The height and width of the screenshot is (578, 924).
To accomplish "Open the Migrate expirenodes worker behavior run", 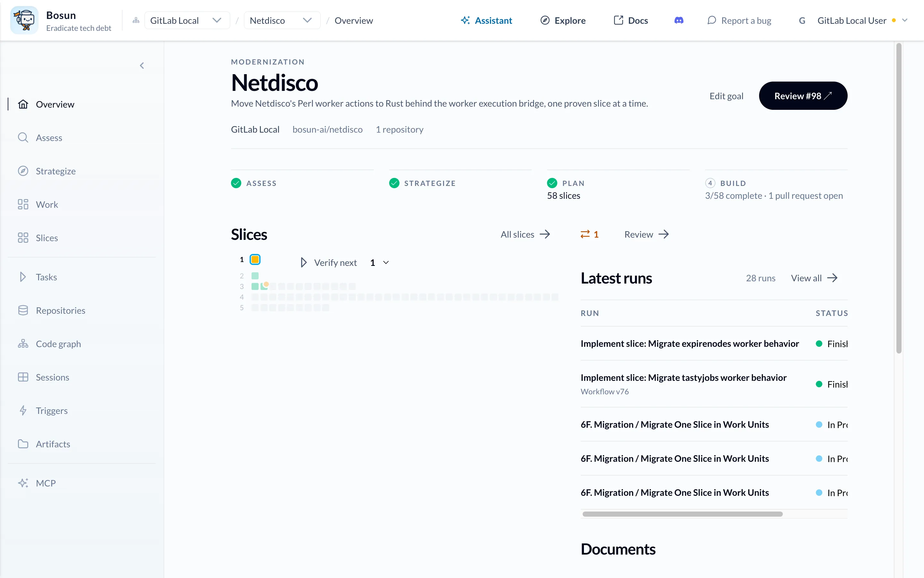I will pos(689,343).
